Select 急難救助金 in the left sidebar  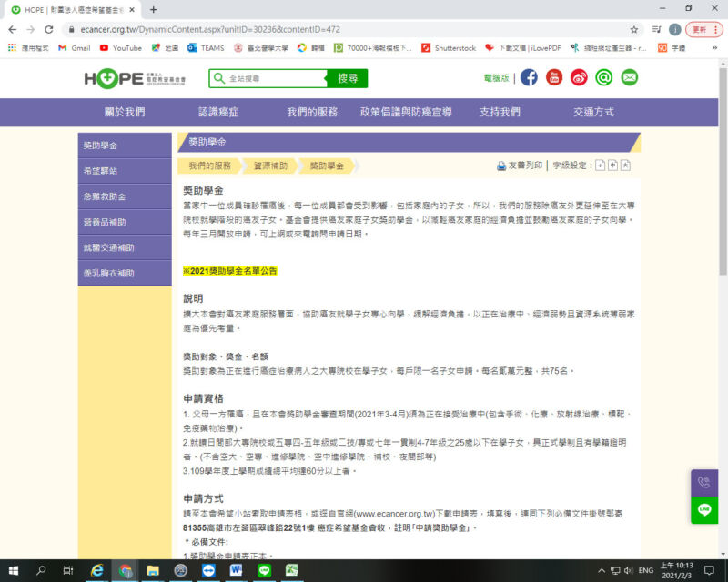(105, 196)
